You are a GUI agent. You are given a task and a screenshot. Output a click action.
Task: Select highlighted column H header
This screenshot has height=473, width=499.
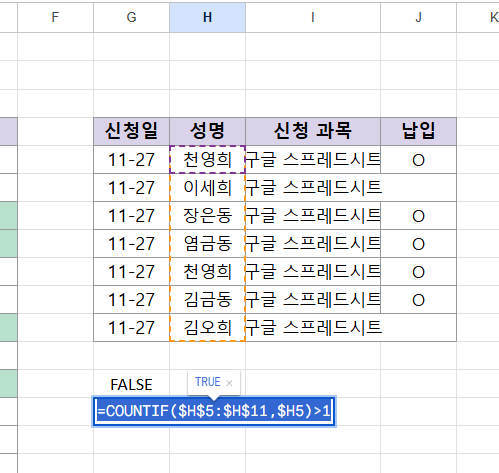click(x=207, y=17)
